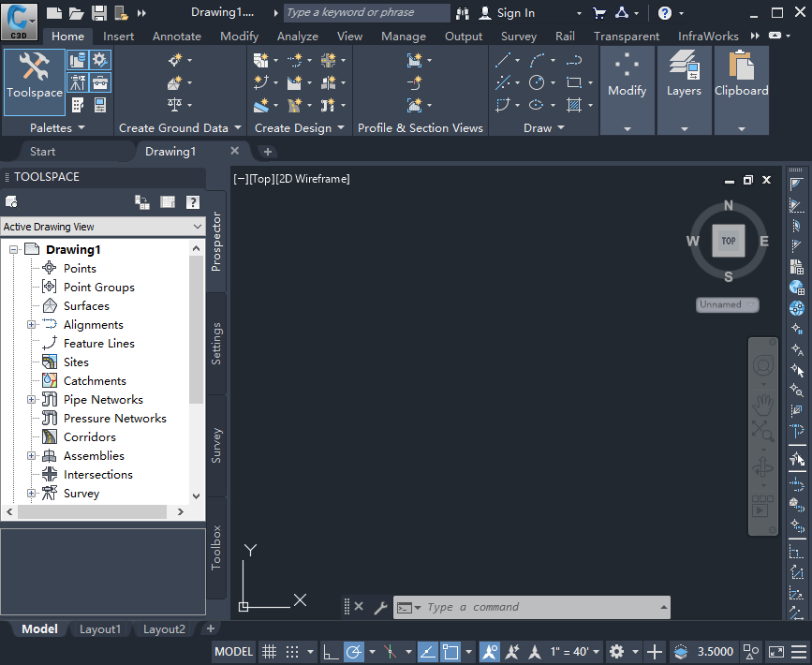Click the Hatch tool icon

point(574,105)
